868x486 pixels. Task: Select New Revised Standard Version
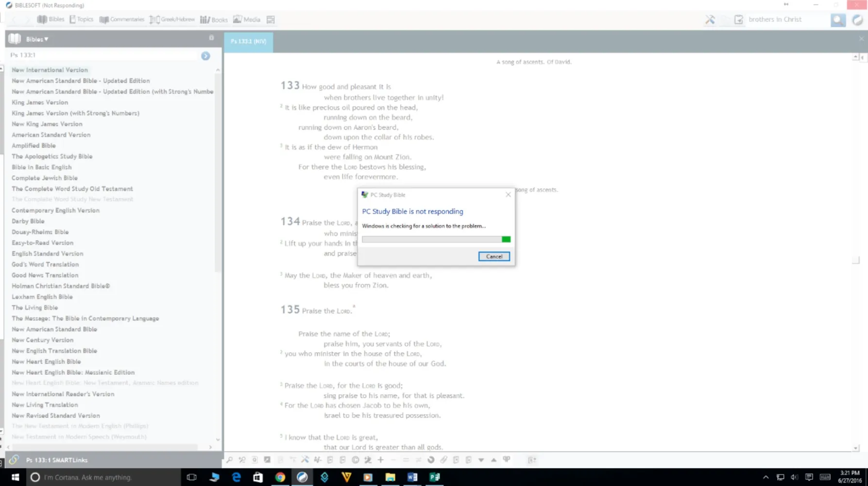[x=56, y=416]
